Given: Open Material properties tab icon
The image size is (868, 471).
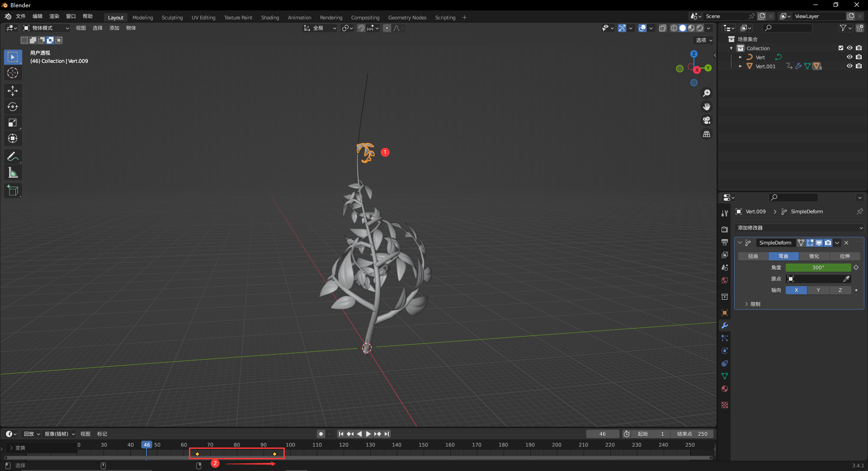Looking at the screenshot, I should point(725,389).
